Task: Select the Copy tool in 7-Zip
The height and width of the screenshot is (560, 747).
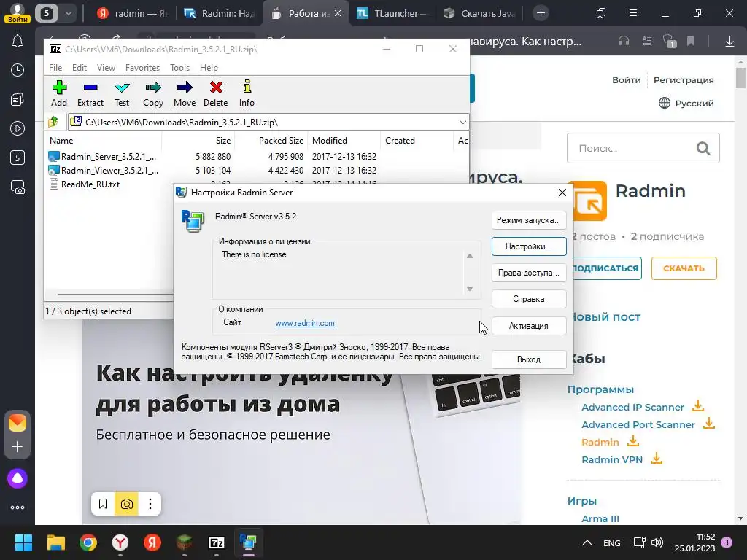Action: (153, 93)
